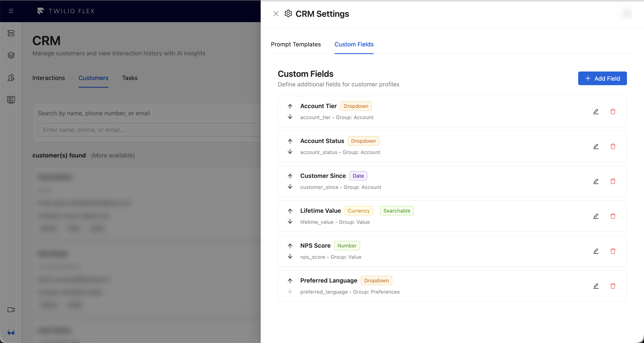Delete the NPS Score field
644x343 pixels.
coord(613,251)
